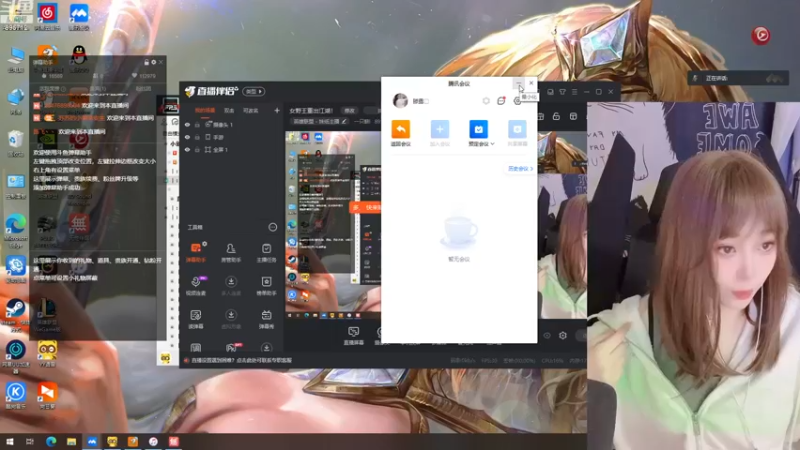Click the status bar help message at companion bottom

click(x=240, y=360)
